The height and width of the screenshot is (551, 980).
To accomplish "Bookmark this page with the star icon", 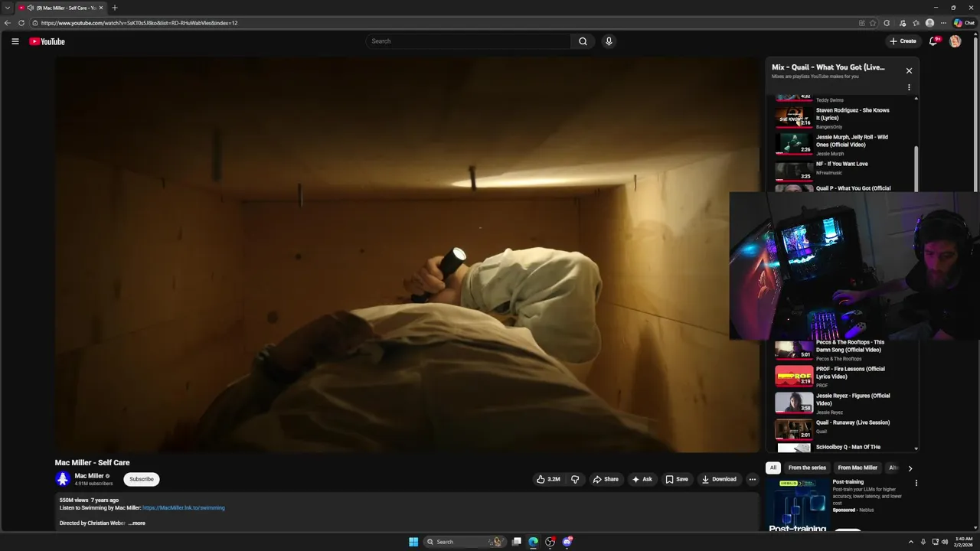I will (x=873, y=23).
